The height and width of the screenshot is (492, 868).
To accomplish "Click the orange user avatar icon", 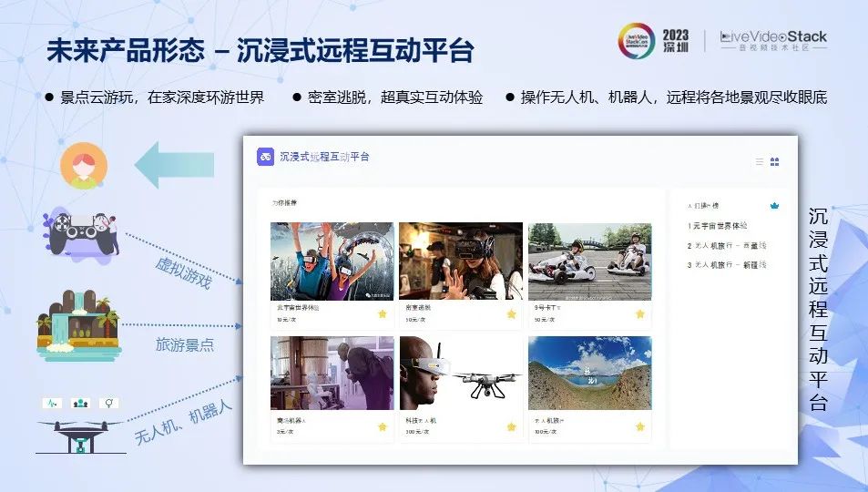I will (84, 165).
